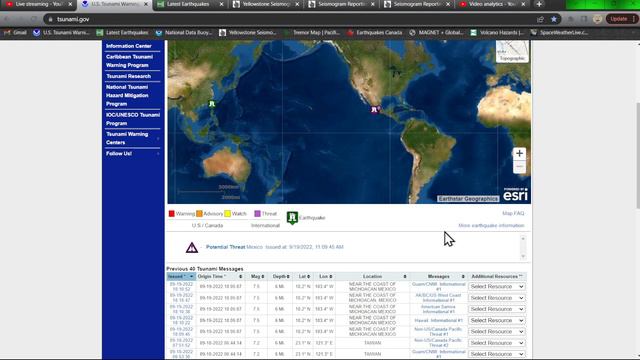Image resolution: width=640 pixels, height=360 pixels.
Task: Open U.S. Tsunami Warning bookmark
Action: tap(61, 33)
